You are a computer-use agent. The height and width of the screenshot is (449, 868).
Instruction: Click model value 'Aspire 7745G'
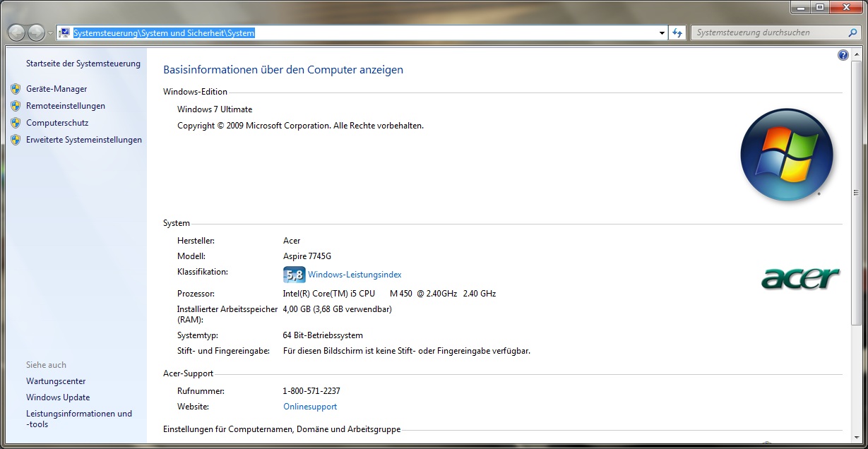(307, 256)
